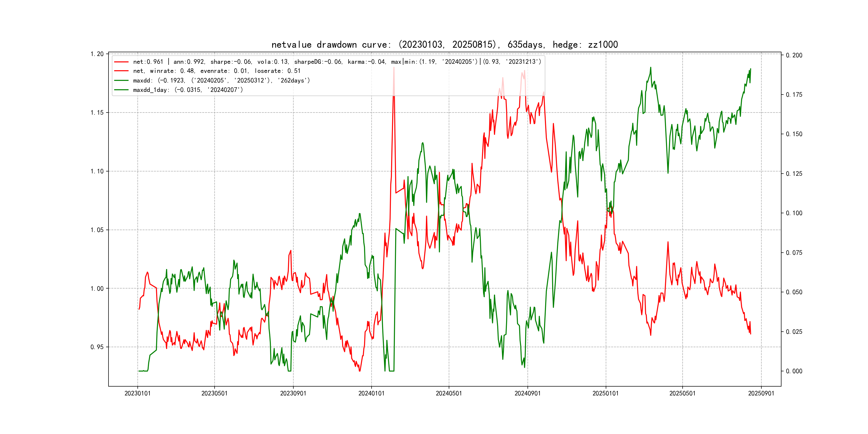The image size is (868, 434).
Task: Click the 20240501 x-axis date label
Action: (449, 394)
